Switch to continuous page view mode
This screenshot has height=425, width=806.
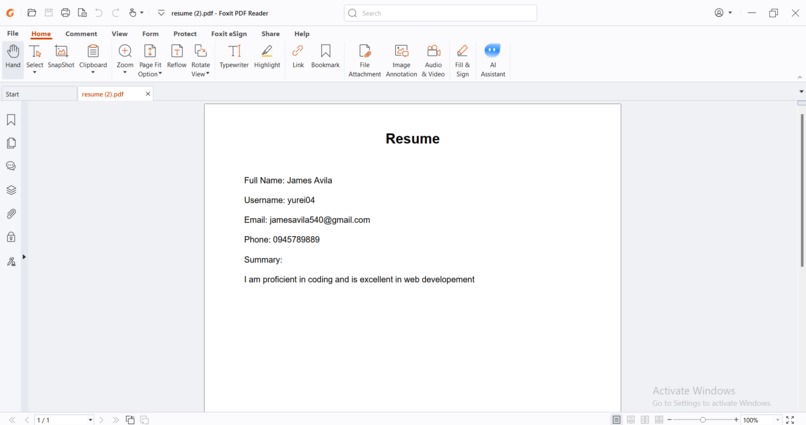pyautogui.click(x=631, y=420)
